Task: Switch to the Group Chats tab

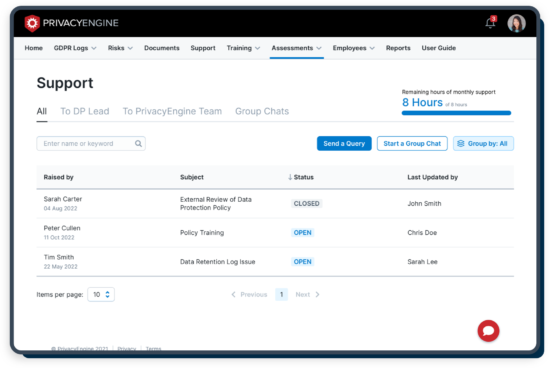Action: pyautogui.click(x=262, y=111)
